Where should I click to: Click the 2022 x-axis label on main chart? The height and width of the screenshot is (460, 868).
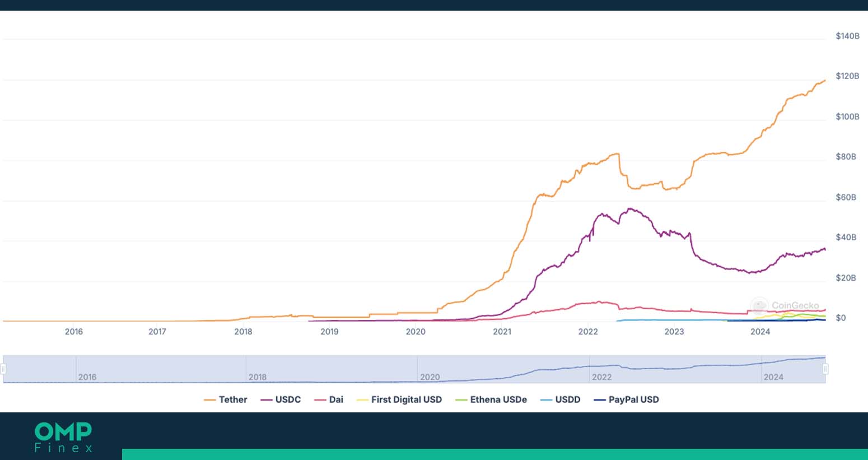pos(588,332)
